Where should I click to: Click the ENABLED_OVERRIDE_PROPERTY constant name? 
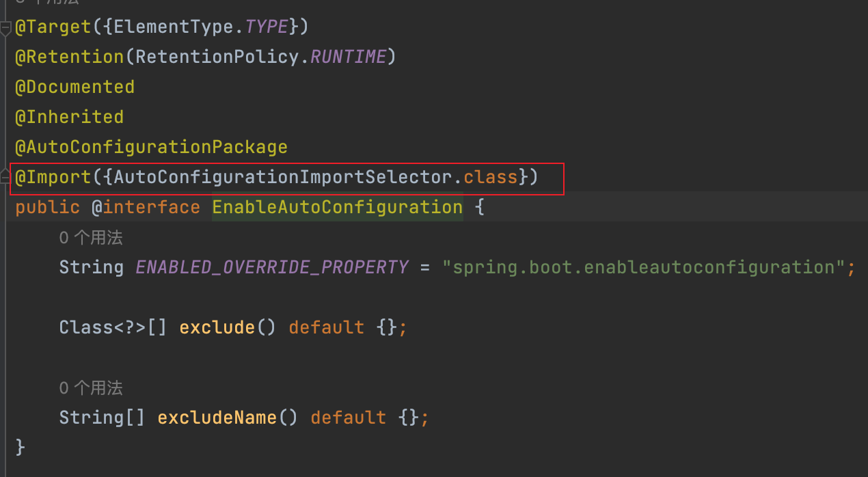271,267
